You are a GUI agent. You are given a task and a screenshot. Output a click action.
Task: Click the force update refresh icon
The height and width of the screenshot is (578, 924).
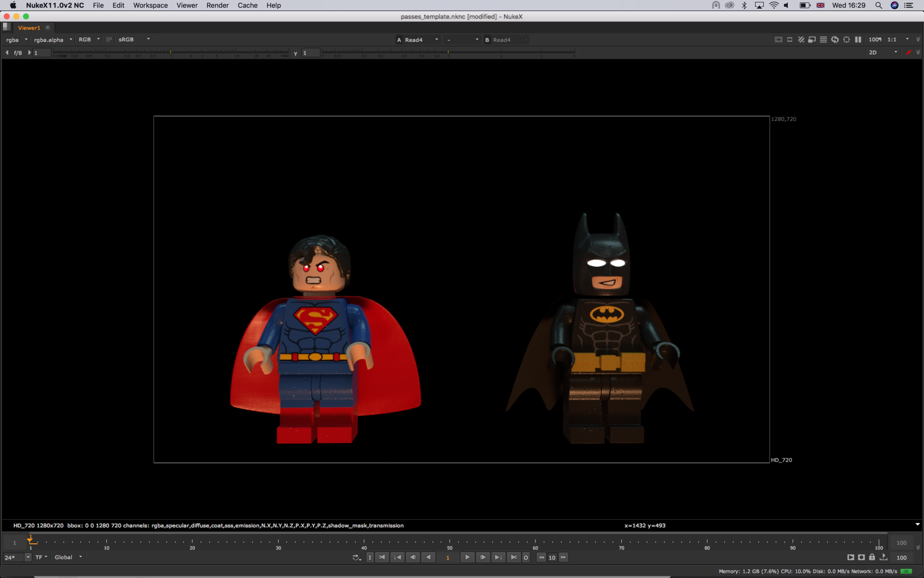(x=835, y=40)
